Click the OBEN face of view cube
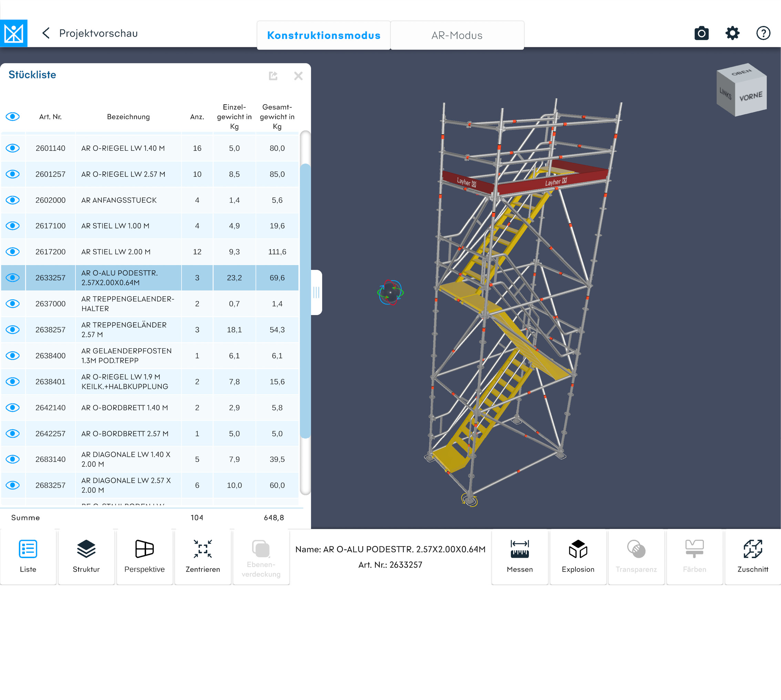 [x=741, y=72]
